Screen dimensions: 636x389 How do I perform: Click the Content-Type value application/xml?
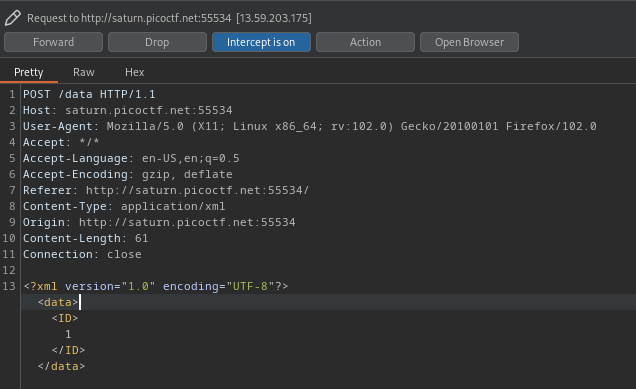tap(173, 206)
